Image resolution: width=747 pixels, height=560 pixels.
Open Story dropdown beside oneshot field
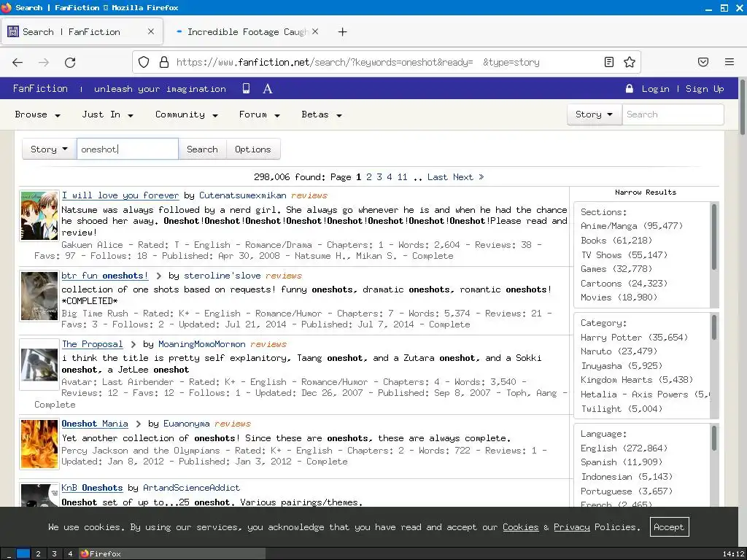(x=50, y=149)
